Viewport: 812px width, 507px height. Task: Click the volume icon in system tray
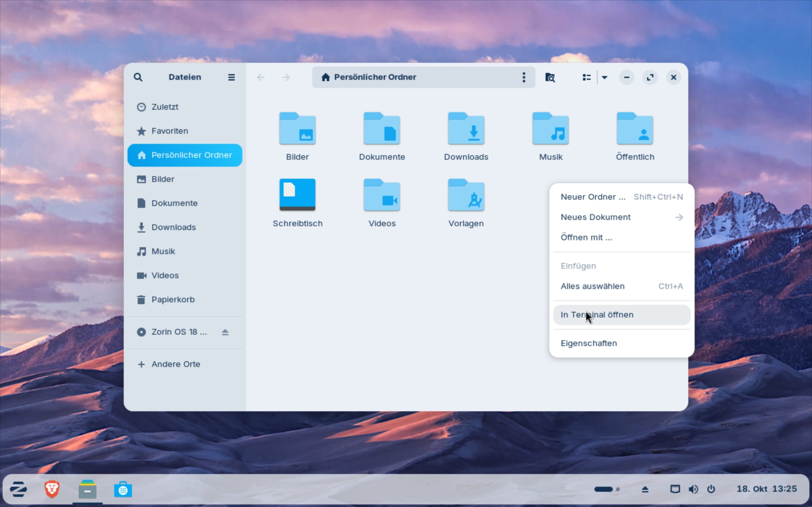click(693, 489)
